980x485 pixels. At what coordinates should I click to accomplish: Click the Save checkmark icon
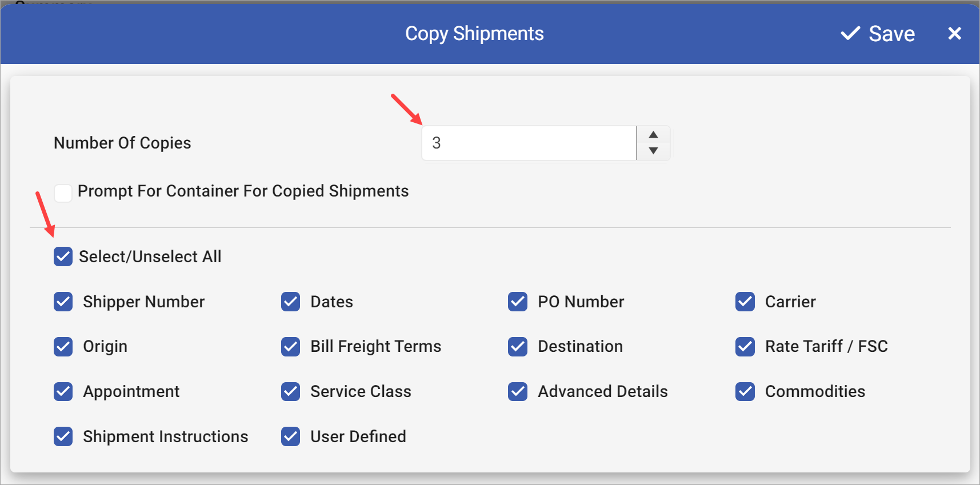(850, 33)
